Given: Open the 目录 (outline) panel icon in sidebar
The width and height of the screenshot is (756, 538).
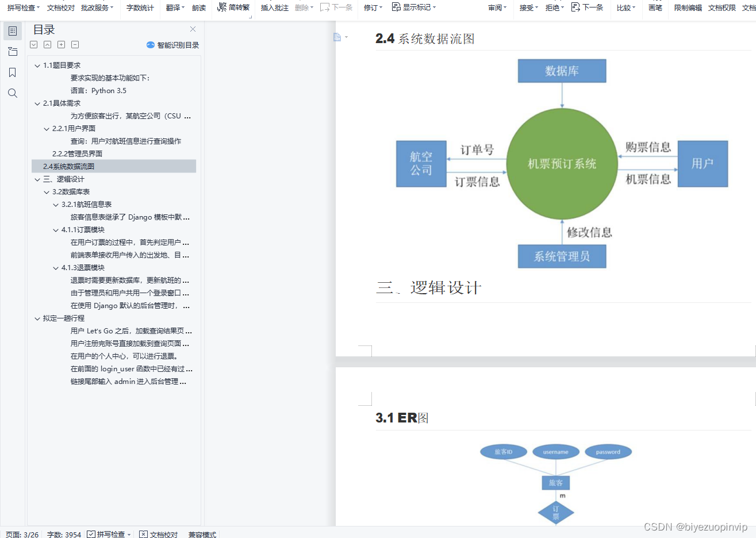Looking at the screenshot, I should pyautogui.click(x=13, y=30).
